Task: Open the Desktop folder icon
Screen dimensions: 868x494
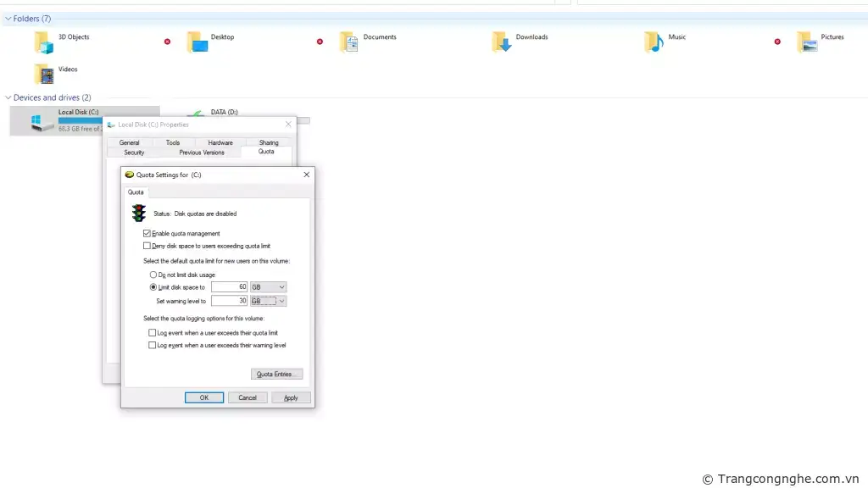Action: [x=197, y=42]
